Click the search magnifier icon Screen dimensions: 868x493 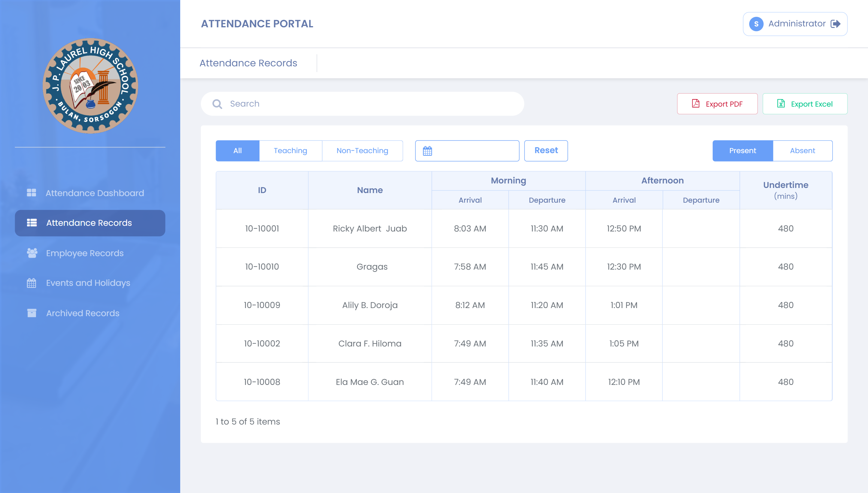tap(217, 104)
